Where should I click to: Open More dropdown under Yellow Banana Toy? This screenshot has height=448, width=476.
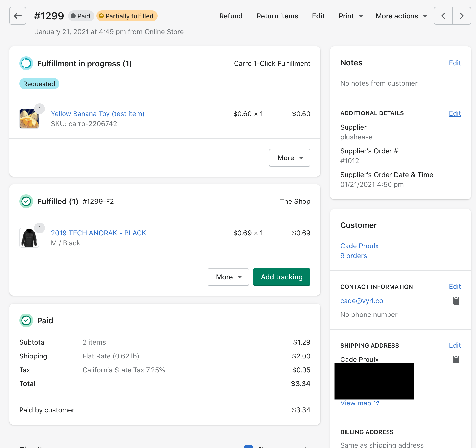click(289, 158)
